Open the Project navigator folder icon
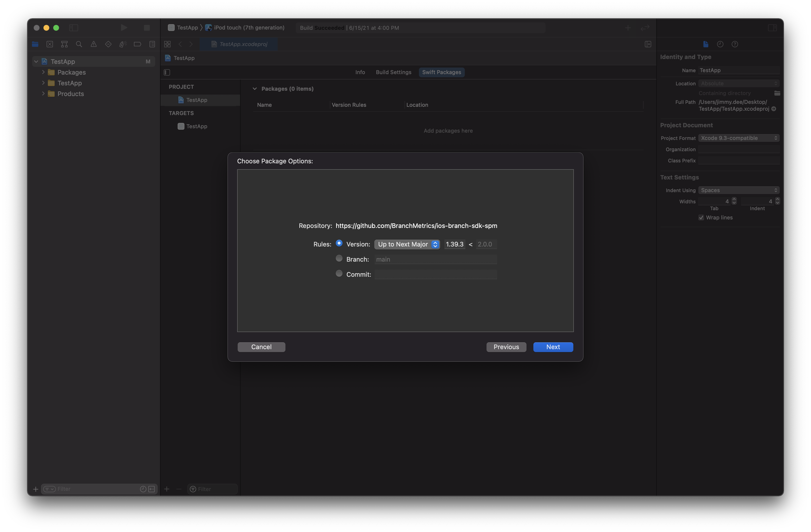 pos(35,44)
